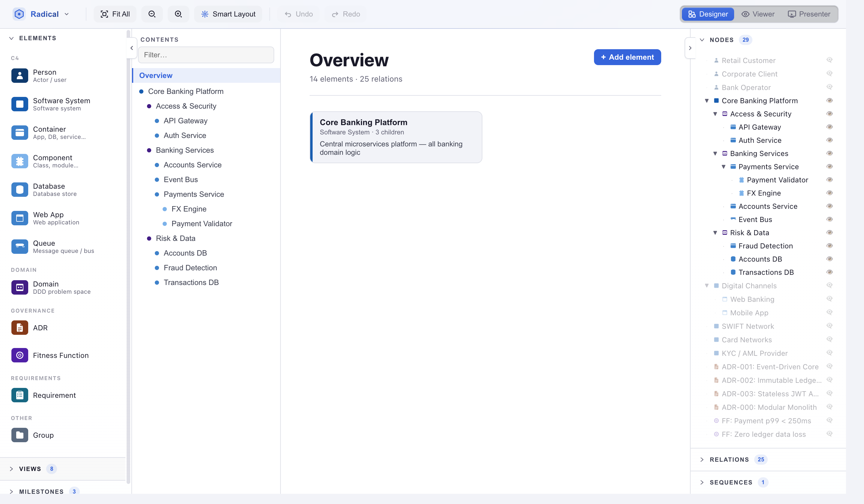
Task: Toggle visibility of Retail Customer node
Action: point(829,60)
